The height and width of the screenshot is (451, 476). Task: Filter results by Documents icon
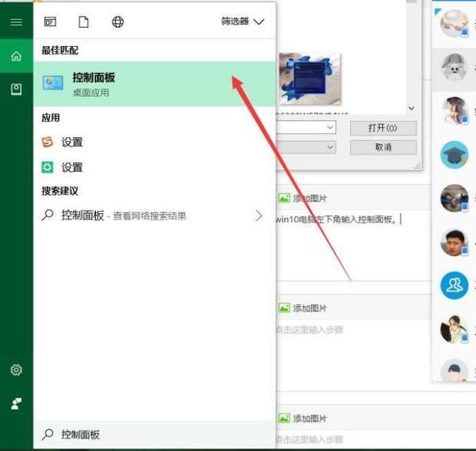[83, 22]
